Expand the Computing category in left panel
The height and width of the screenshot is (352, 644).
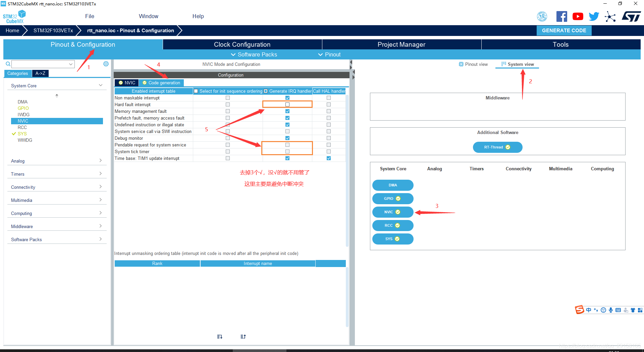click(101, 213)
